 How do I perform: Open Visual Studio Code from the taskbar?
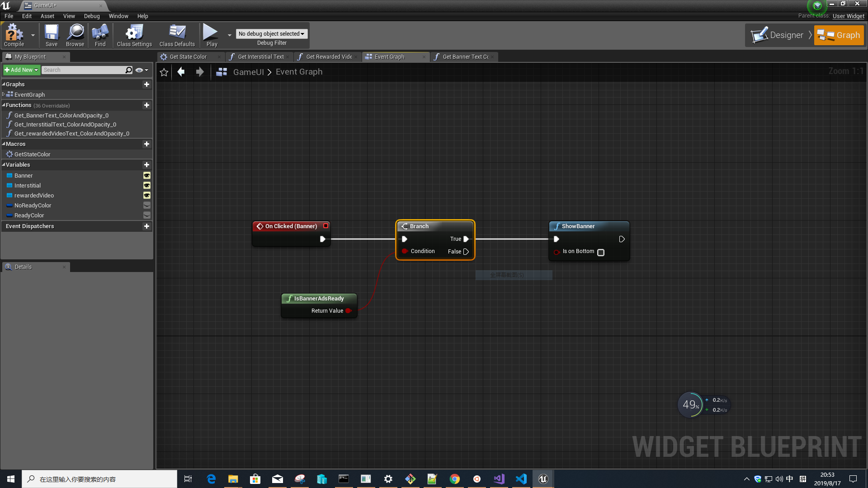[x=521, y=479]
